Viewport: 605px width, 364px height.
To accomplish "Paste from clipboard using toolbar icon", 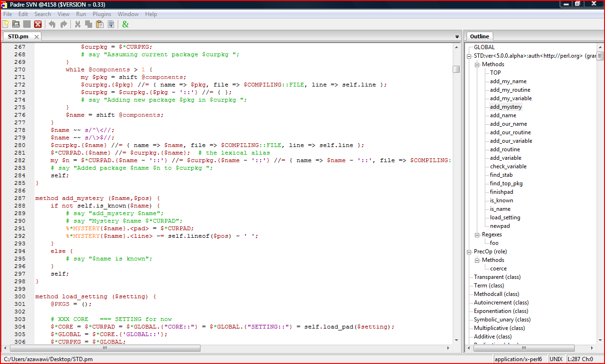I will [x=100, y=24].
